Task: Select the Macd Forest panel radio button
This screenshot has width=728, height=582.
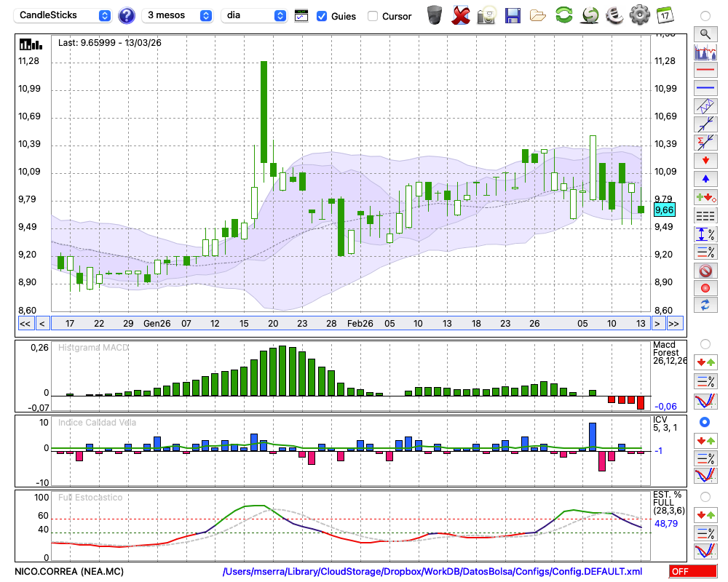Action: coord(705,343)
